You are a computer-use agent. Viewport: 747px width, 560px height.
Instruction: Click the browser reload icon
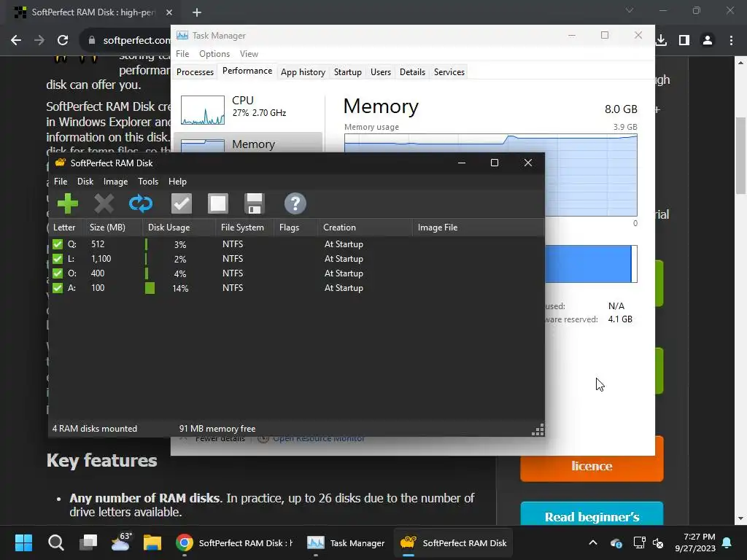63,41
